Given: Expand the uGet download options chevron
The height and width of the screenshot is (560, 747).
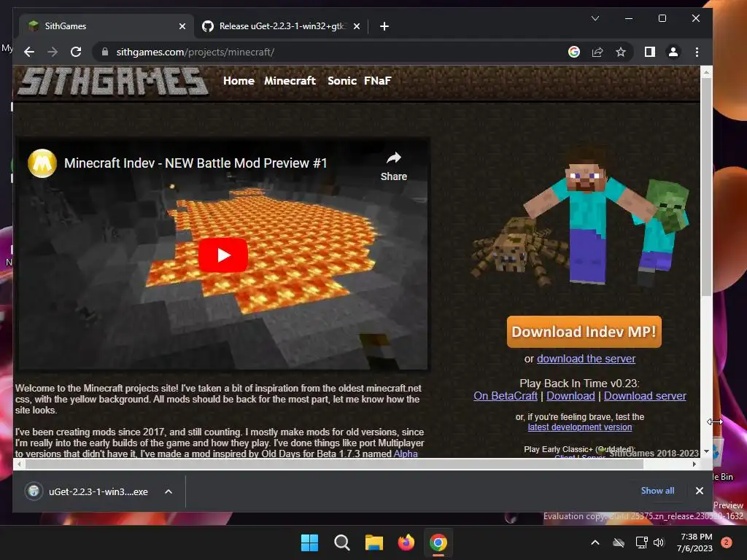Looking at the screenshot, I should coord(169,491).
